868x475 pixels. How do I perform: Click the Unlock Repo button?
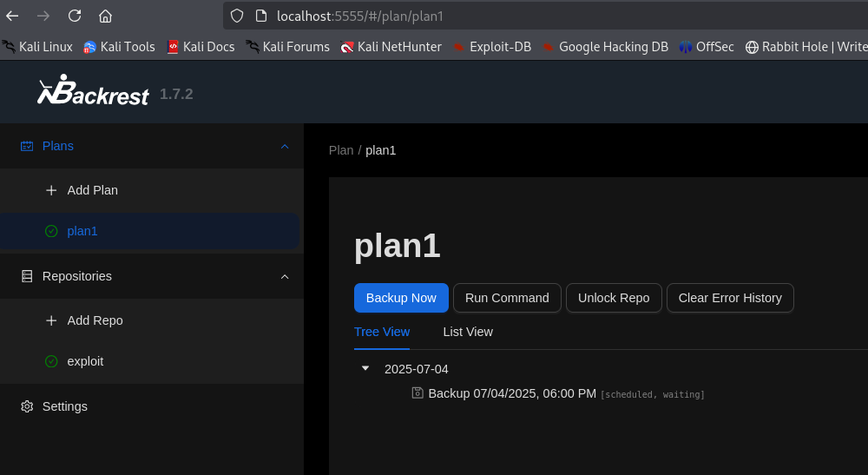tap(614, 298)
